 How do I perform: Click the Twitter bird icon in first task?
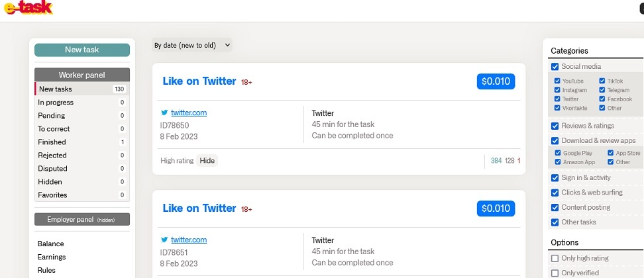(x=164, y=113)
